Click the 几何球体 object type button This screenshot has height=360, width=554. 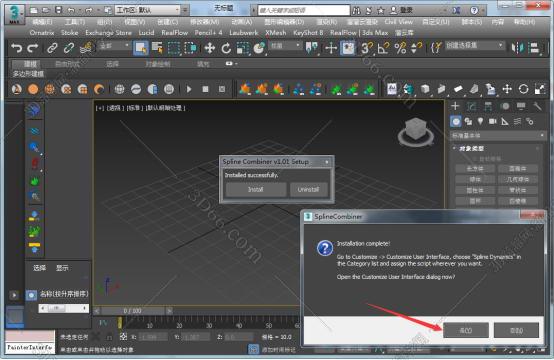tap(518, 179)
